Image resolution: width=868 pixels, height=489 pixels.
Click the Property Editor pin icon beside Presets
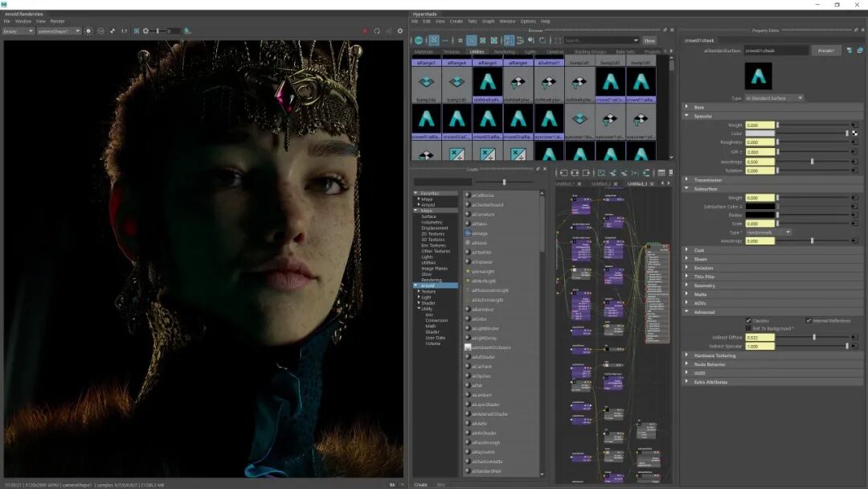pos(850,51)
